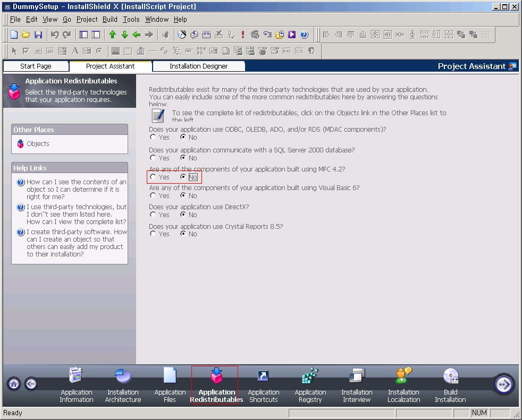Screen dimensions: 522x420
Task: Open the Build menu
Action: click(x=110, y=19)
